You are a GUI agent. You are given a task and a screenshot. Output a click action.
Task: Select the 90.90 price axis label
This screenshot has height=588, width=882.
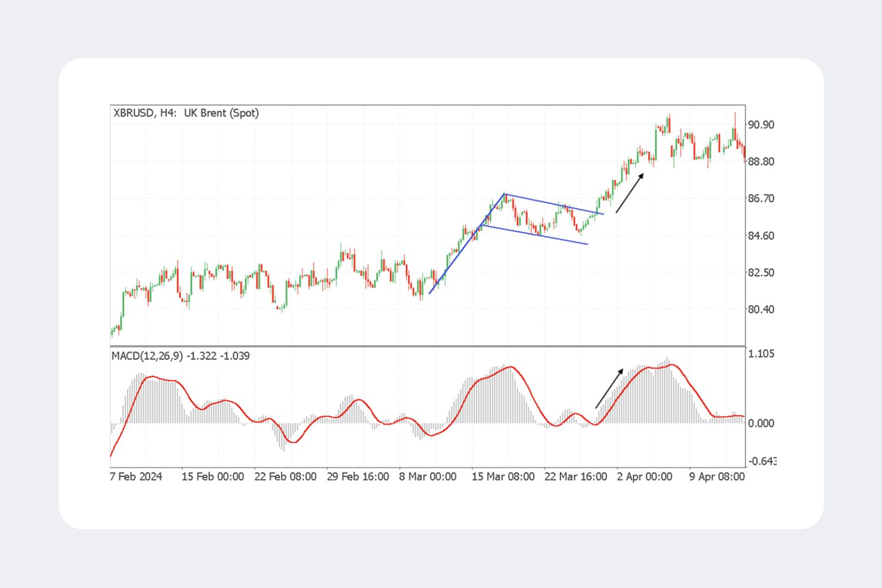tap(761, 125)
